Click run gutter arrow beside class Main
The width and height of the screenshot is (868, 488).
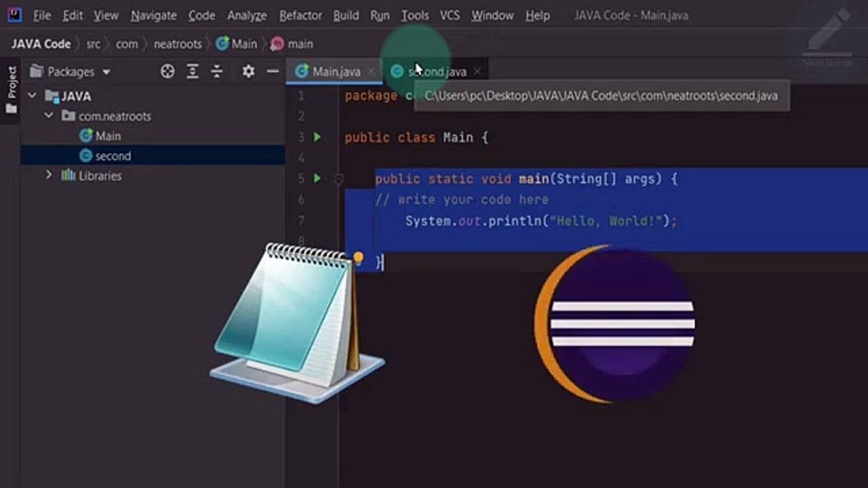pos(317,138)
